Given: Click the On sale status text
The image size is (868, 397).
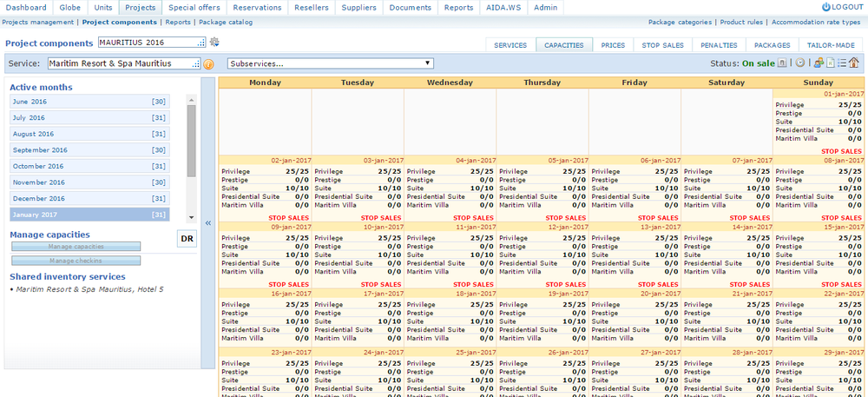Looking at the screenshot, I should click(x=759, y=63).
